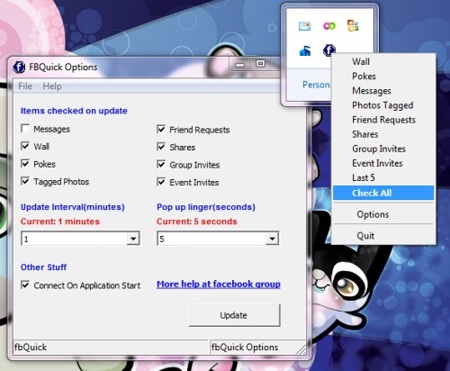Disable Connect On Application Start
Viewport: 450px width, 371px height.
pos(25,285)
